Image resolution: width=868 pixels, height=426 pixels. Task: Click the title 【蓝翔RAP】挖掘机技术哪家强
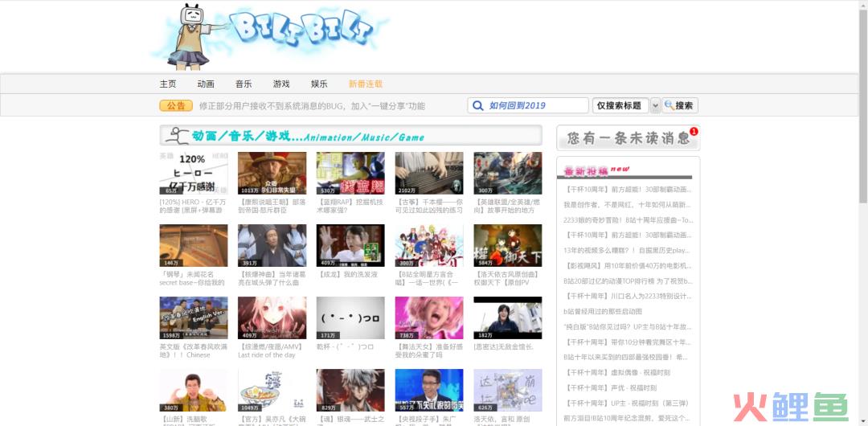point(350,206)
